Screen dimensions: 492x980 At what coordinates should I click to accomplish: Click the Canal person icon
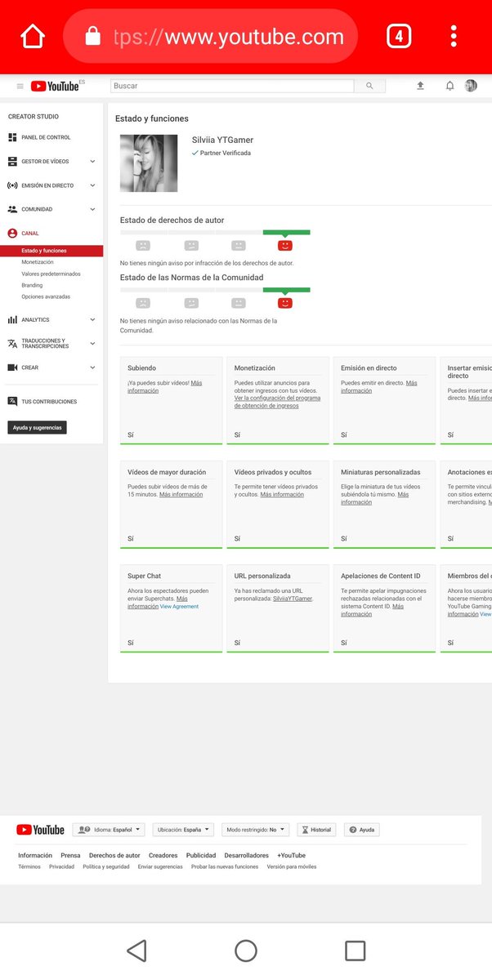point(12,233)
